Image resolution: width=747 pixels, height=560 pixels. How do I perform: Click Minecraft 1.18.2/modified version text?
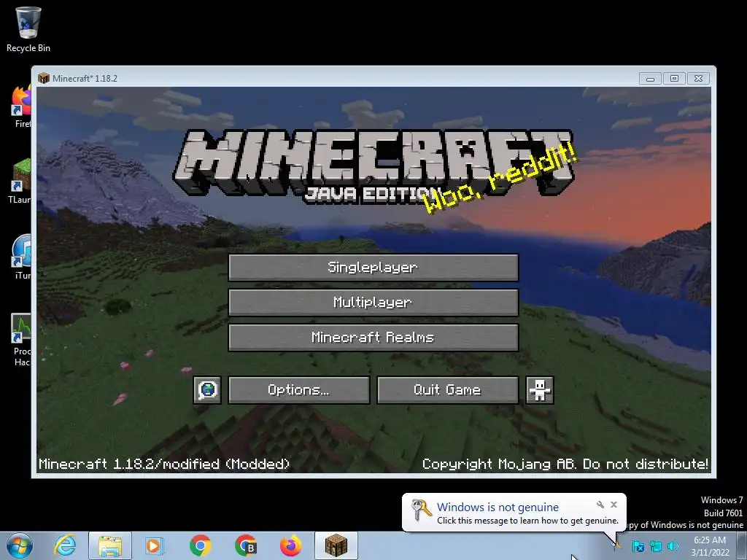pyautogui.click(x=164, y=464)
